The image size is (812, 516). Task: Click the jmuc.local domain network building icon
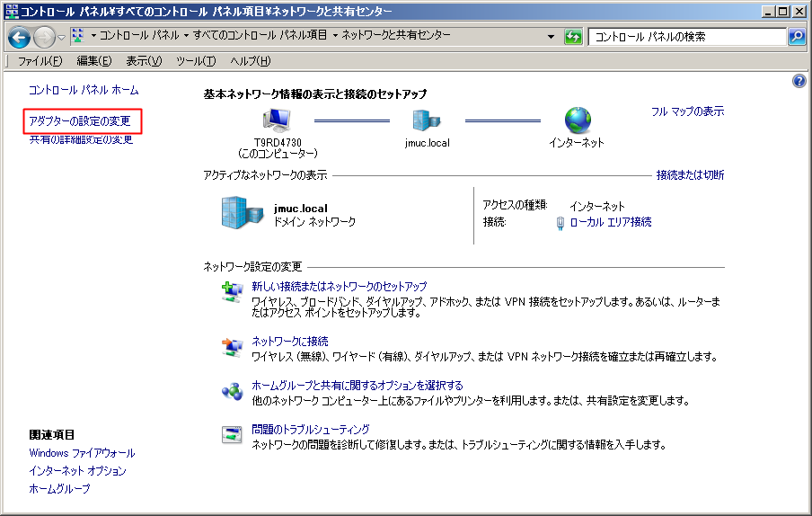click(243, 212)
